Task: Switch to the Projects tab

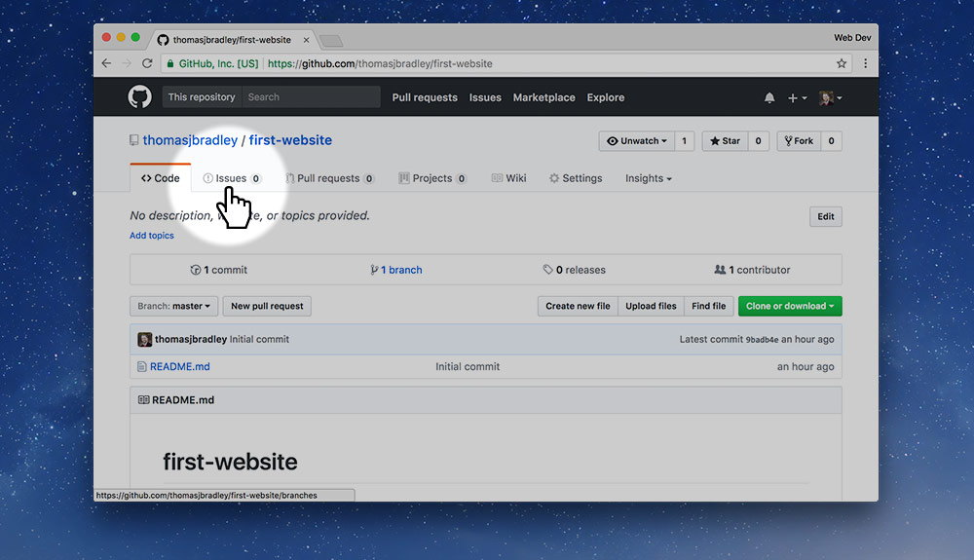Action: (x=432, y=178)
